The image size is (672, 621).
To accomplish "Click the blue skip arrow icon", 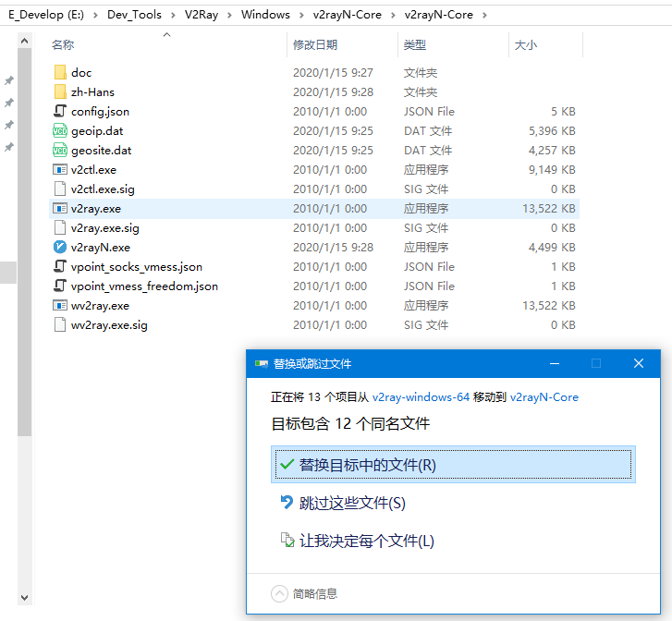I will coord(287,502).
